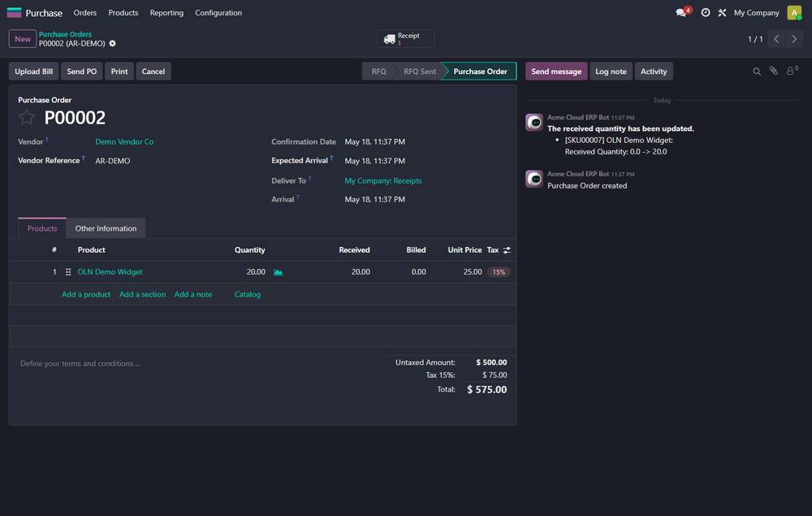Open vendor Demo Vendor Co
This screenshot has height=516, width=812.
124,142
